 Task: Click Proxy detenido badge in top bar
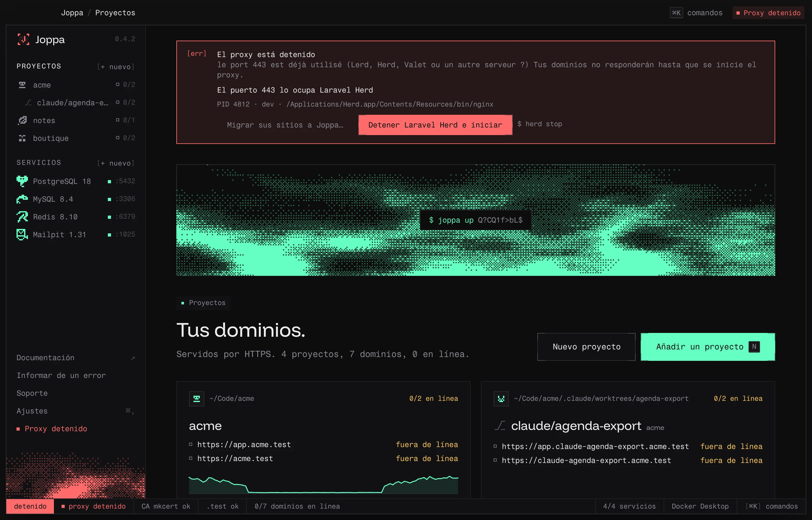pos(768,13)
